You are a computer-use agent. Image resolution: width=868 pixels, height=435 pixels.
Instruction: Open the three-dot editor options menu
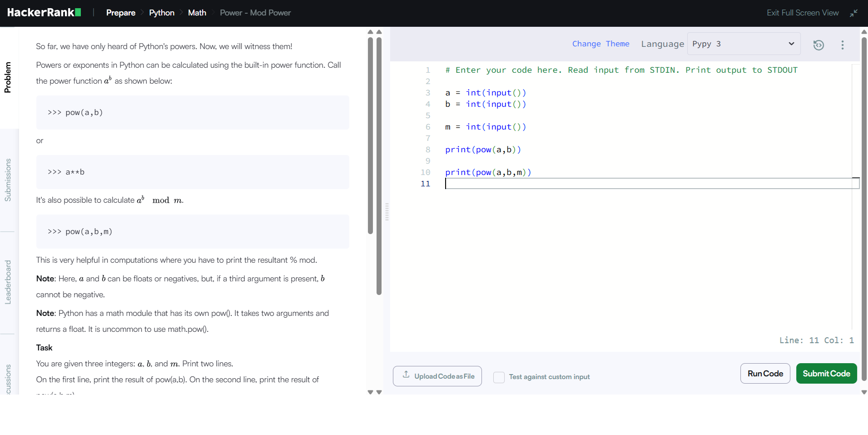843,45
